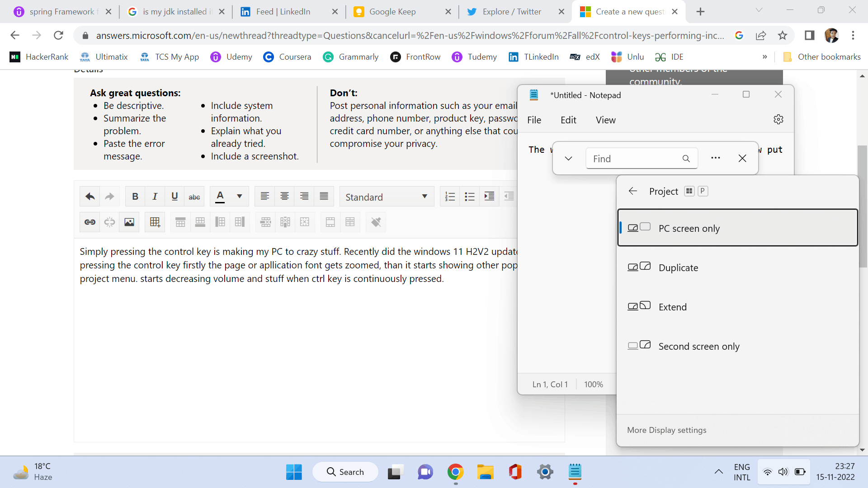Open the Standard paragraph style dropdown

pyautogui.click(x=386, y=197)
